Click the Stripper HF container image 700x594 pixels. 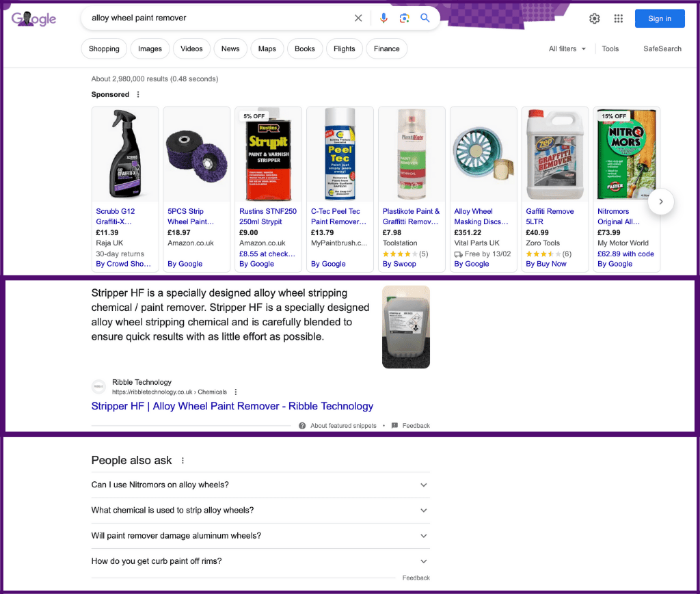pos(406,327)
